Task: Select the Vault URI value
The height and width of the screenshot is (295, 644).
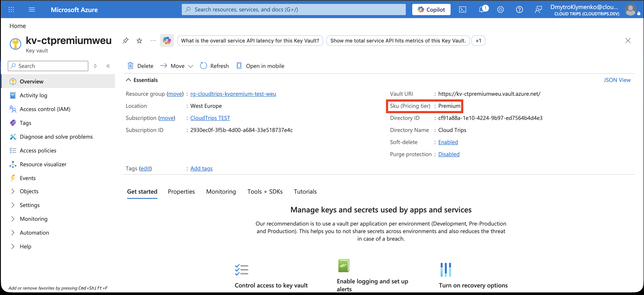Action: coord(489,94)
